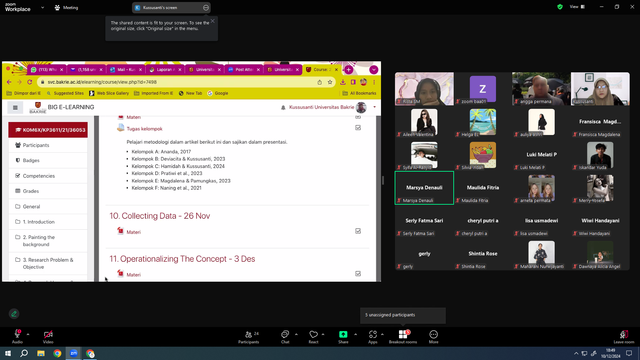Screen dimensions: 640x360
Task: Open Breakout rooms
Action: click(x=403, y=337)
